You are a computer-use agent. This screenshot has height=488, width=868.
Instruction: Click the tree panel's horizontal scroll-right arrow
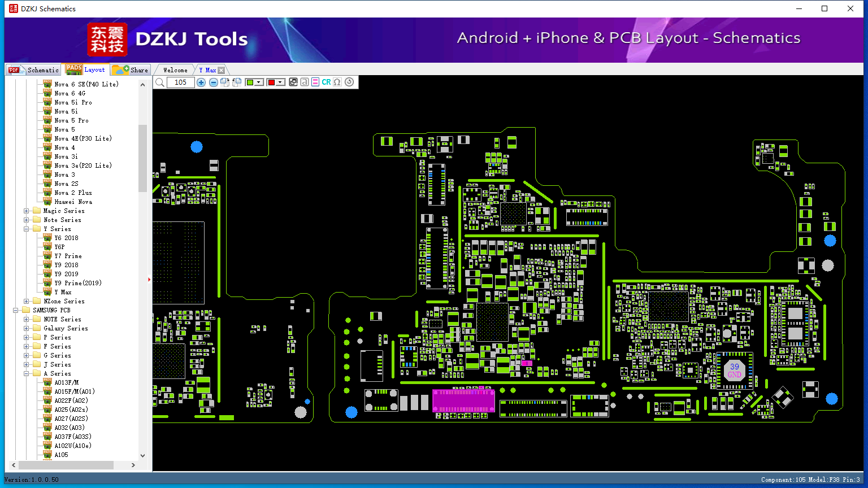[133, 465]
